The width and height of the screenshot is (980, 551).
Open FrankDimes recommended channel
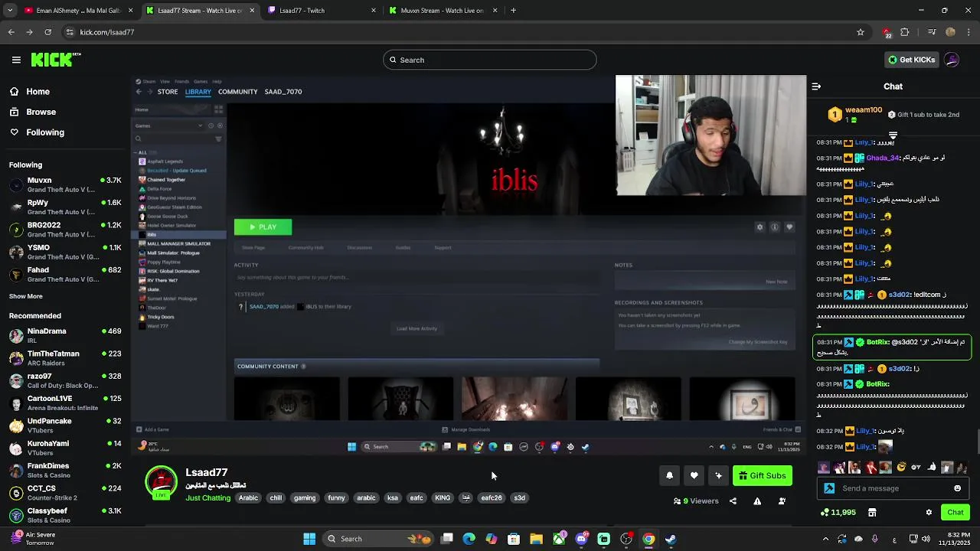coord(65,470)
